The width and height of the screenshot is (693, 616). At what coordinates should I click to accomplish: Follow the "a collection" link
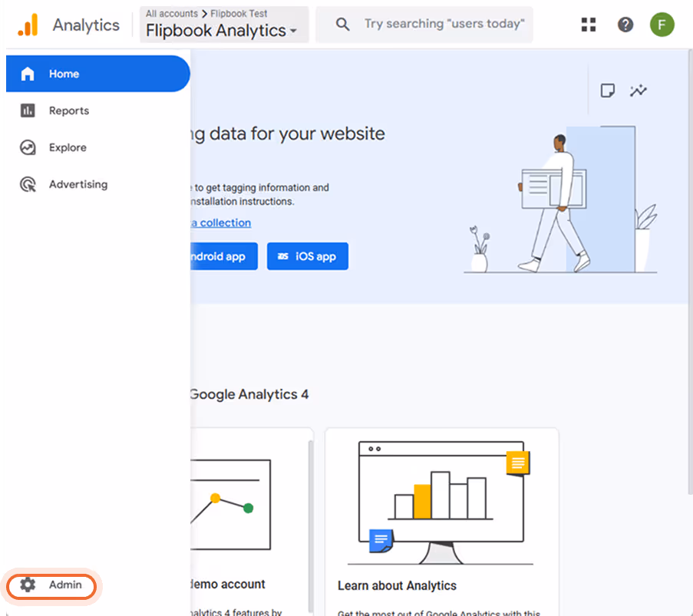[221, 222]
